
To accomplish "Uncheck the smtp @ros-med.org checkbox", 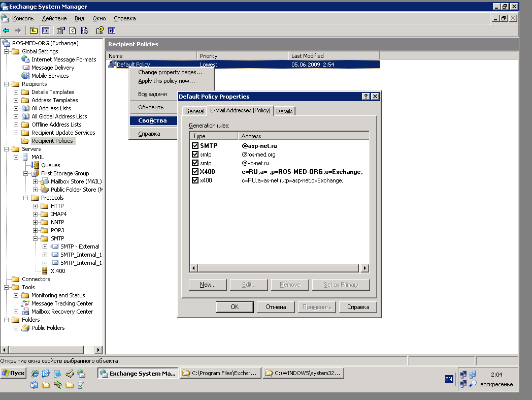I will click(x=195, y=155).
